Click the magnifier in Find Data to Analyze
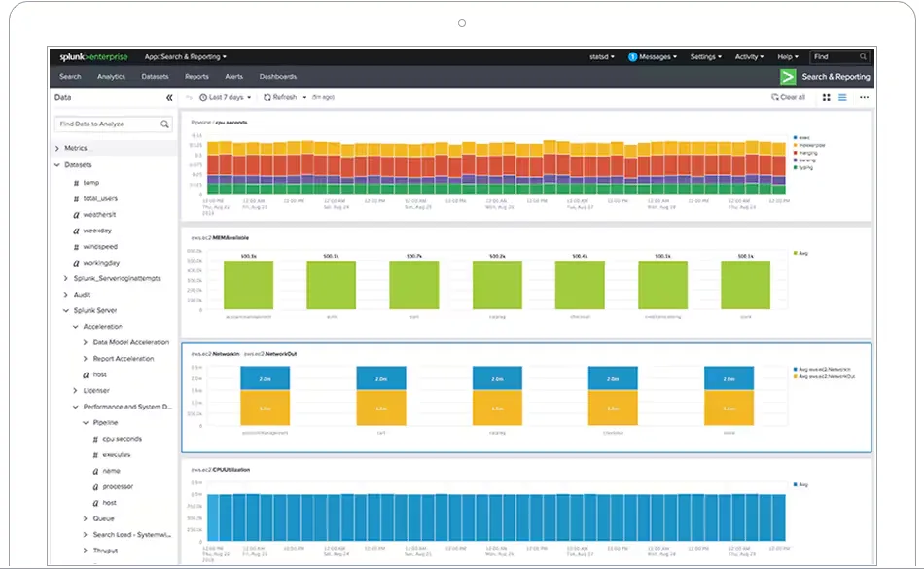Image resolution: width=924 pixels, height=569 pixels. pyautogui.click(x=163, y=125)
